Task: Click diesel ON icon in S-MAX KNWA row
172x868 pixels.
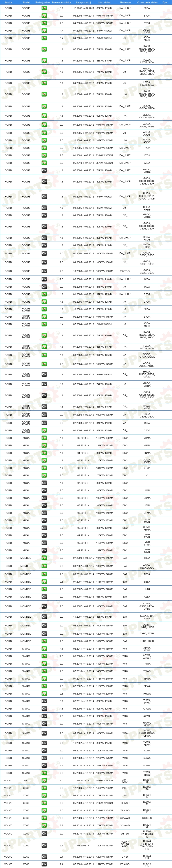Action: [44, 766]
